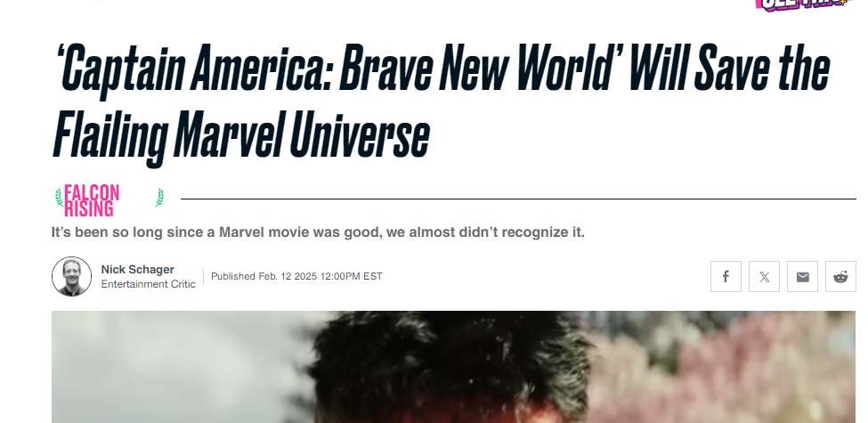Image resolution: width=868 pixels, height=423 pixels.
Task: Click the Entertainment Critic title text
Action: [149, 284]
